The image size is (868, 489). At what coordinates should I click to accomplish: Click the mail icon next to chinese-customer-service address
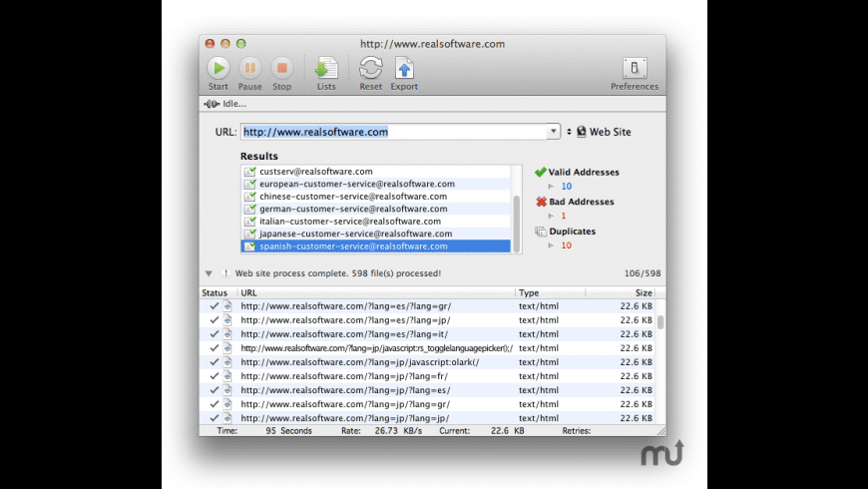pyautogui.click(x=250, y=196)
